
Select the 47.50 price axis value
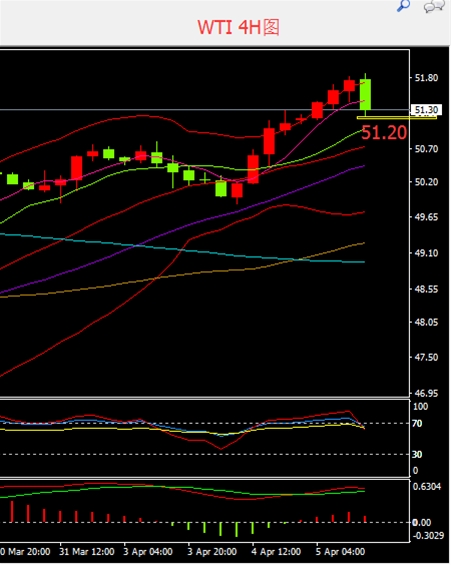(426, 357)
